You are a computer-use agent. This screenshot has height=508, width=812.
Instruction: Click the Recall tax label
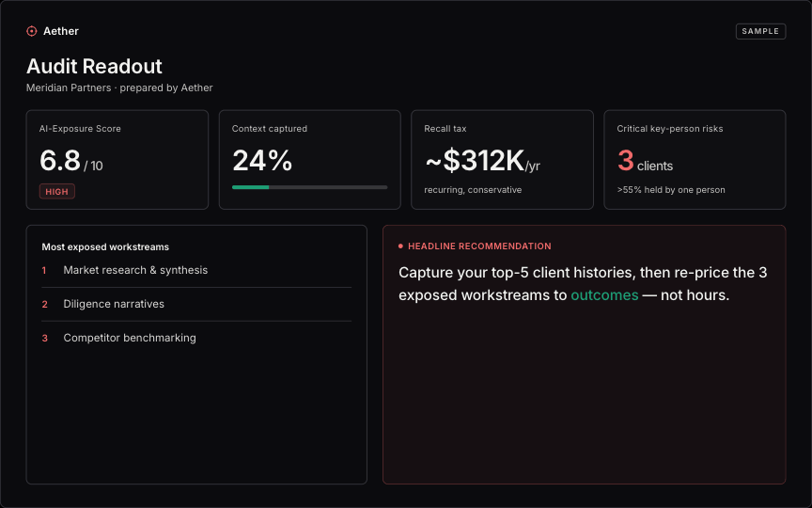point(445,129)
